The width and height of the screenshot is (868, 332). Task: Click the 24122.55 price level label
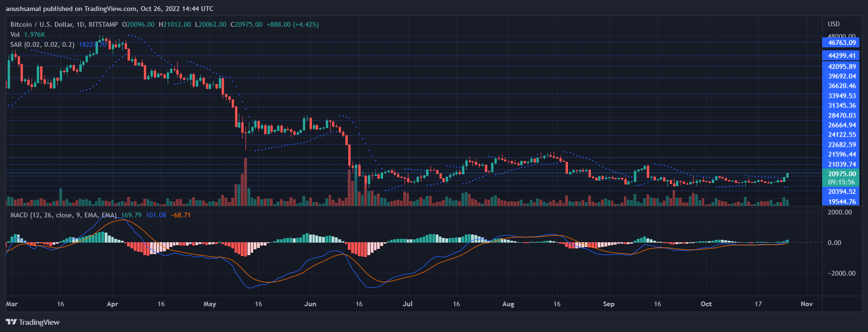tap(842, 135)
